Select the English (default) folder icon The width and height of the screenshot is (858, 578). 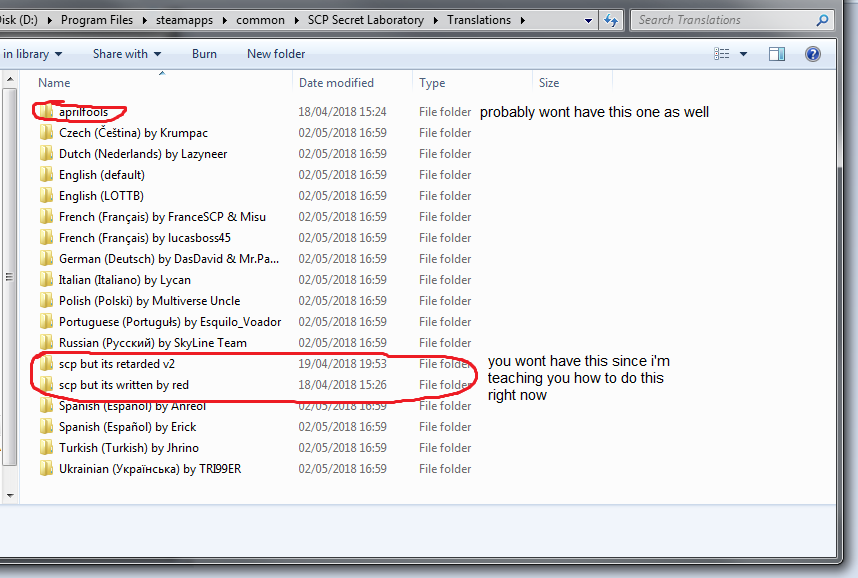coord(46,175)
